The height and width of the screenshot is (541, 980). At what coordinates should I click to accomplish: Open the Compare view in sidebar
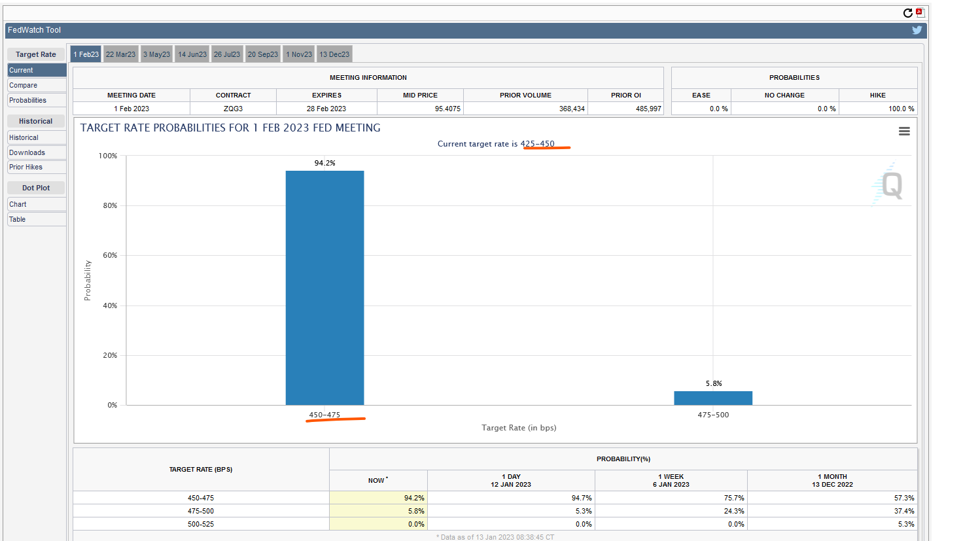pos(37,86)
